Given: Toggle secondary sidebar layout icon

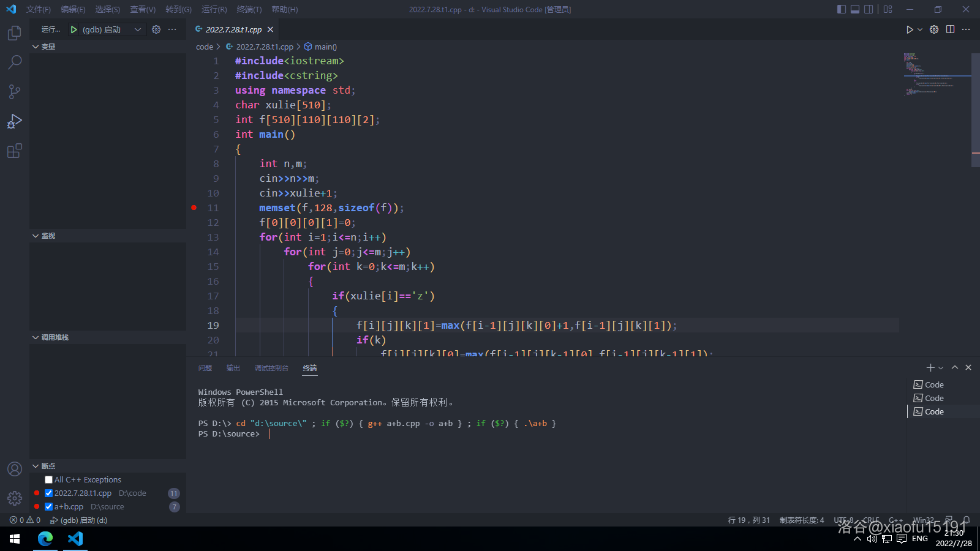Looking at the screenshot, I should [x=869, y=9].
